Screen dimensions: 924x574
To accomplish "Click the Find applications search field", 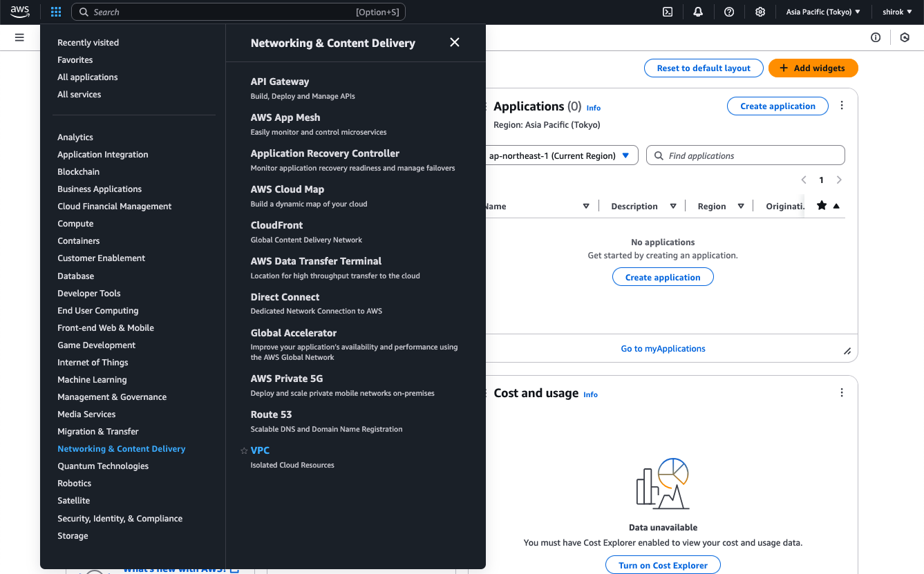I will 746,155.
